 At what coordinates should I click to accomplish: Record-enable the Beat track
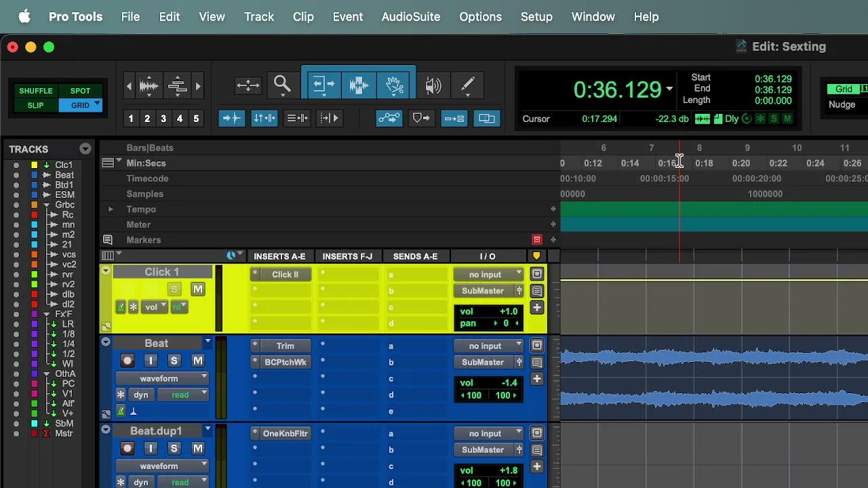click(127, 361)
